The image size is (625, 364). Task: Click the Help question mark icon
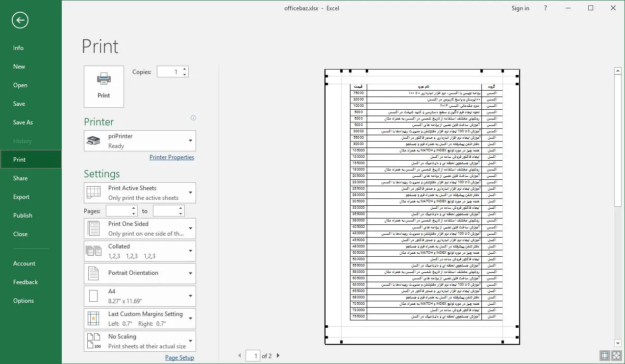[x=546, y=8]
